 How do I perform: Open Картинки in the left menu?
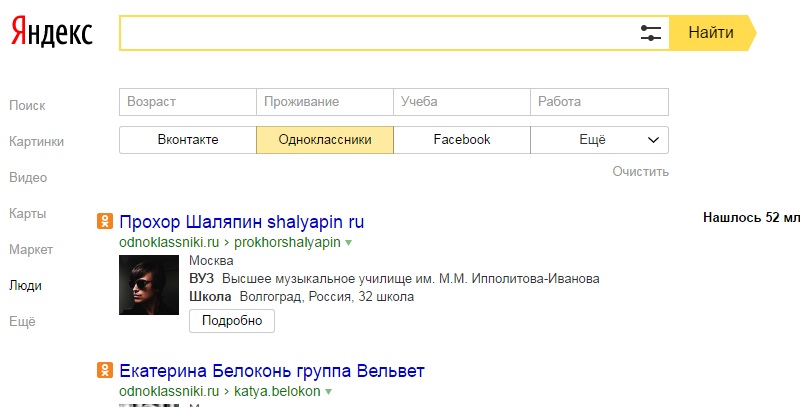pyautogui.click(x=36, y=141)
